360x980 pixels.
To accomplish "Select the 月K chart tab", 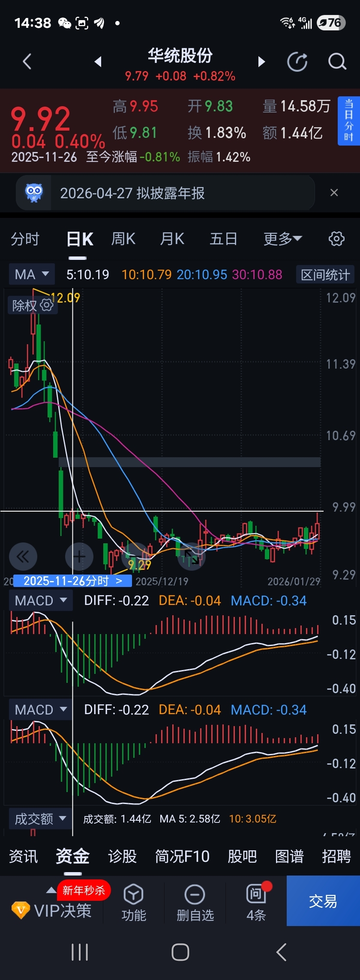I will pyautogui.click(x=172, y=238).
